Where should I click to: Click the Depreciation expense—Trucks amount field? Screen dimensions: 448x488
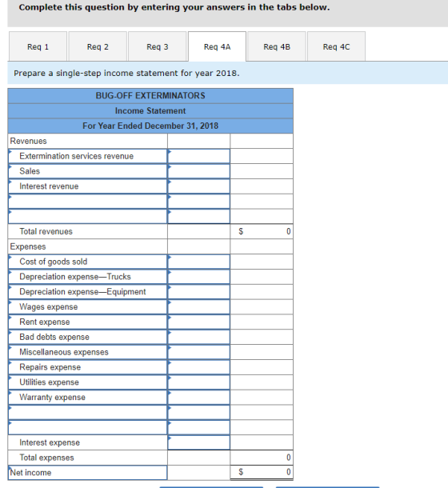click(x=199, y=277)
